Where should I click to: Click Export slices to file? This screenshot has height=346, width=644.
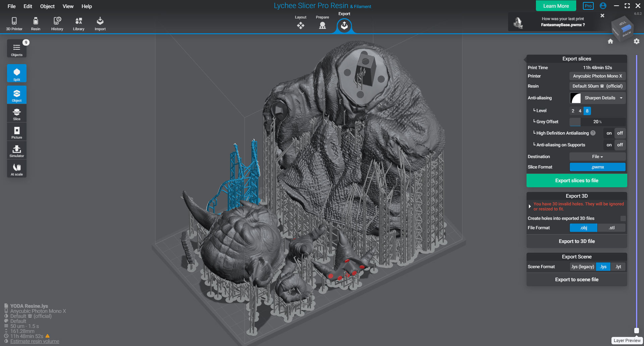(577, 181)
